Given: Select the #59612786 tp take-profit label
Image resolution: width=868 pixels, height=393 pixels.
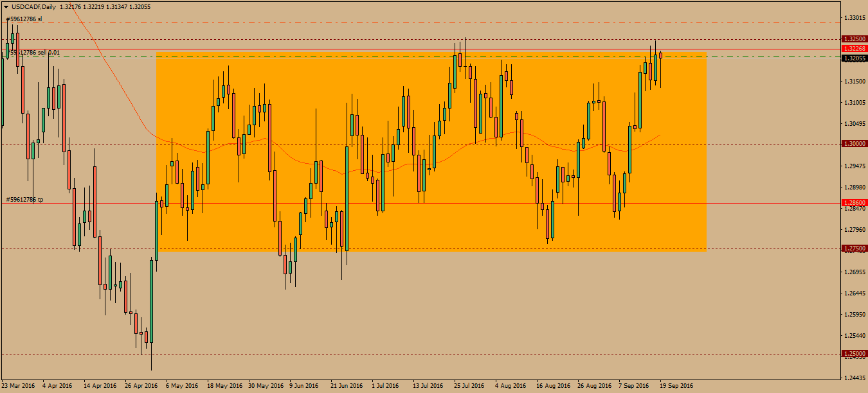Looking at the screenshot, I should pos(25,200).
